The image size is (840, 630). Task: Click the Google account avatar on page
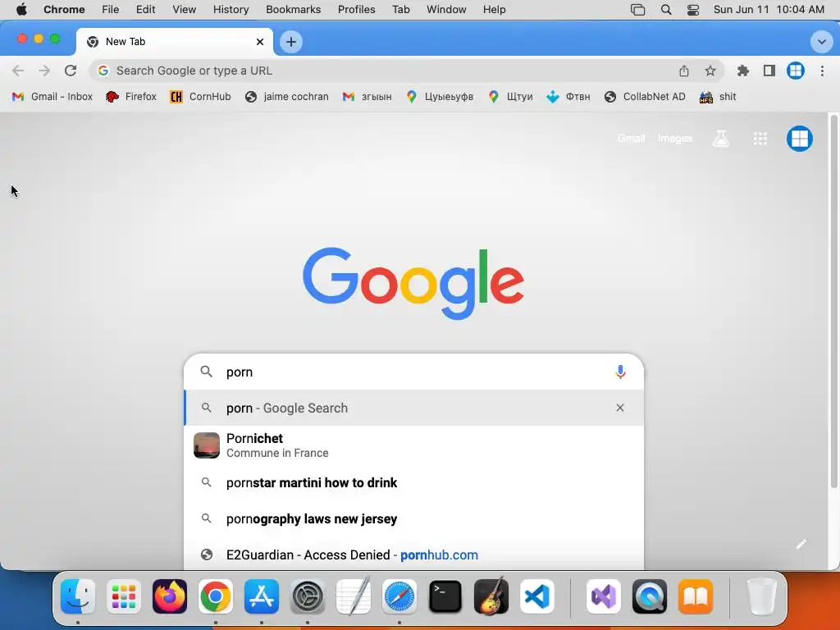pos(799,139)
